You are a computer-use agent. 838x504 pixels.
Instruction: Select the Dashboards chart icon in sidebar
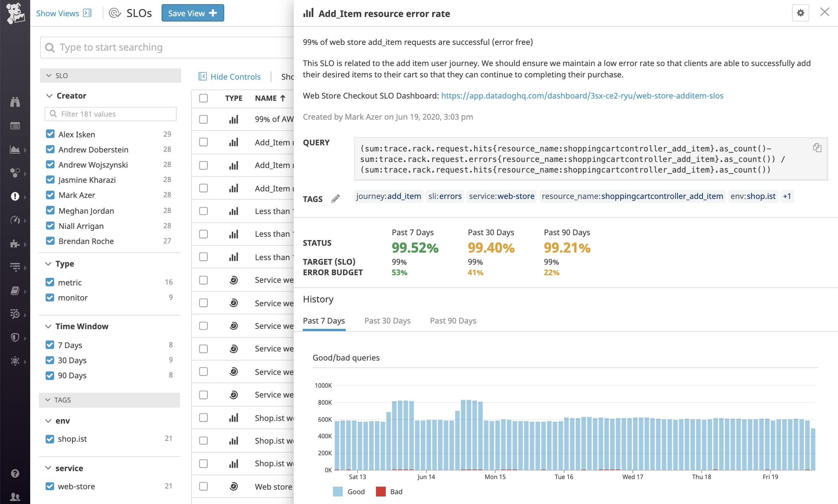point(15,150)
